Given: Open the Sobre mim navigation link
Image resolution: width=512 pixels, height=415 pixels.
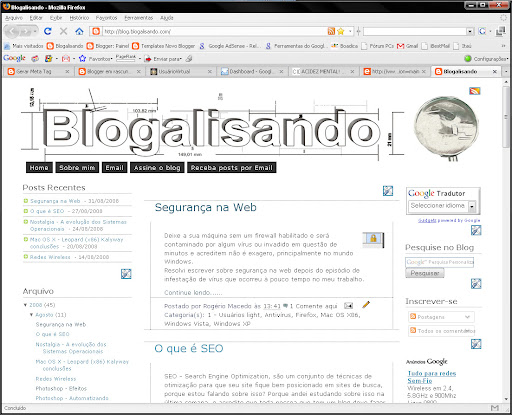Looking at the screenshot, I should [77, 168].
